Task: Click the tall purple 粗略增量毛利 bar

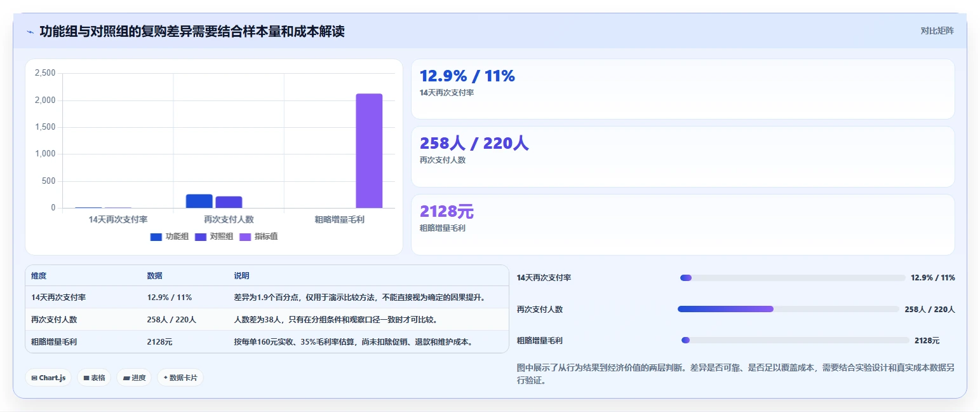Action: pos(369,151)
